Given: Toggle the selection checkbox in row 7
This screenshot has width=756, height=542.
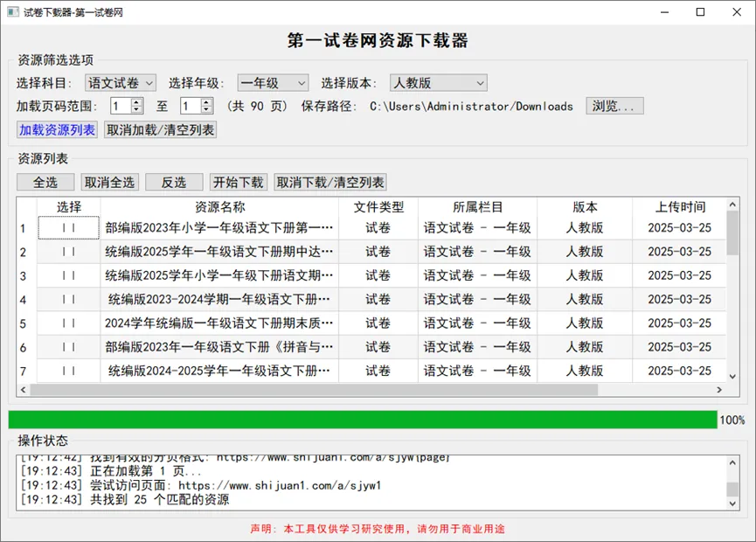Looking at the screenshot, I should (68, 371).
